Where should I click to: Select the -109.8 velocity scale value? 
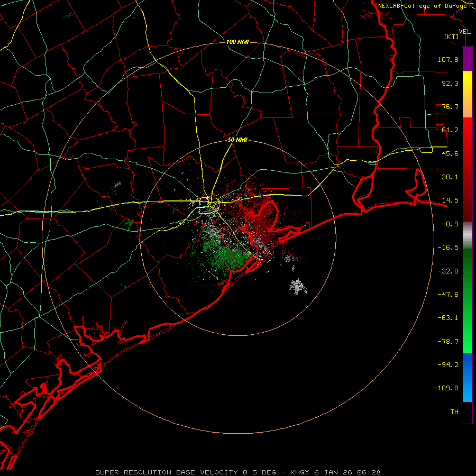[x=446, y=388]
